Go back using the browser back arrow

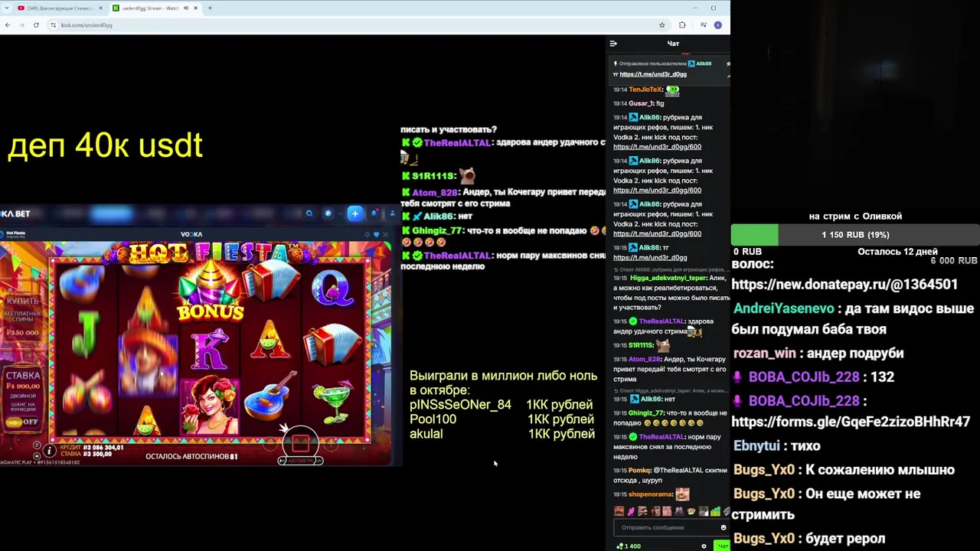(x=7, y=25)
